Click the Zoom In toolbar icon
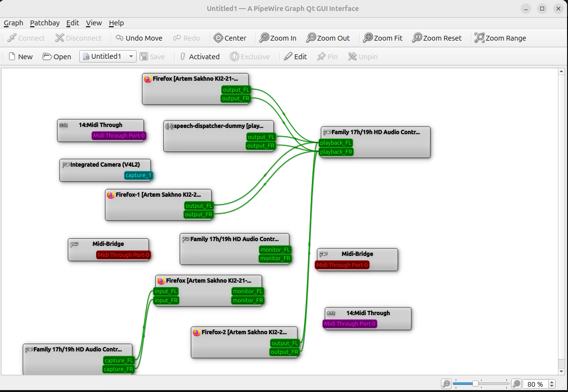568x392 pixels. [x=264, y=38]
